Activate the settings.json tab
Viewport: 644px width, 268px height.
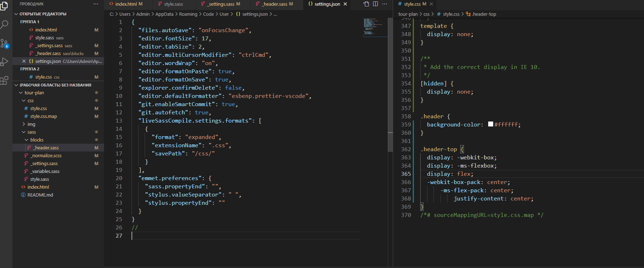point(327,4)
